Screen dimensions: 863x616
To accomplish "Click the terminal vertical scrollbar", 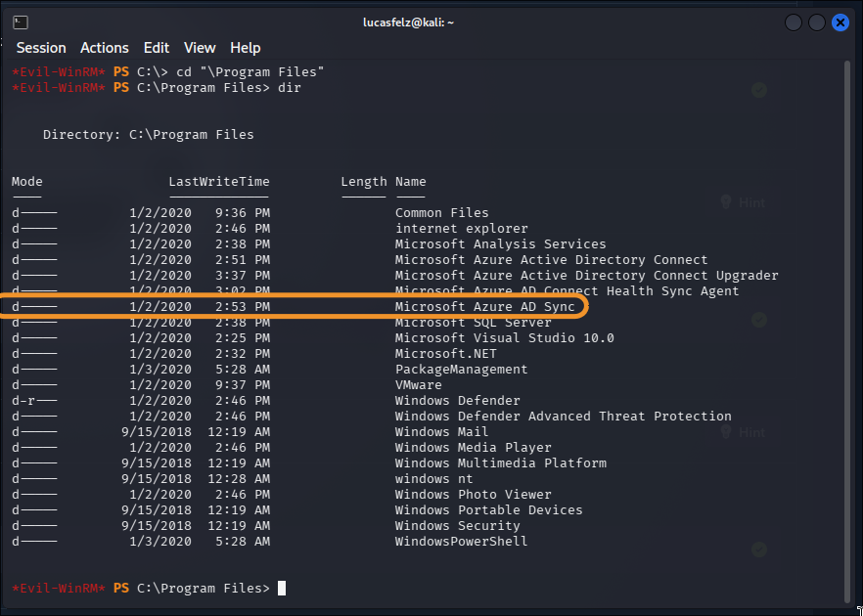I will point(847,330).
